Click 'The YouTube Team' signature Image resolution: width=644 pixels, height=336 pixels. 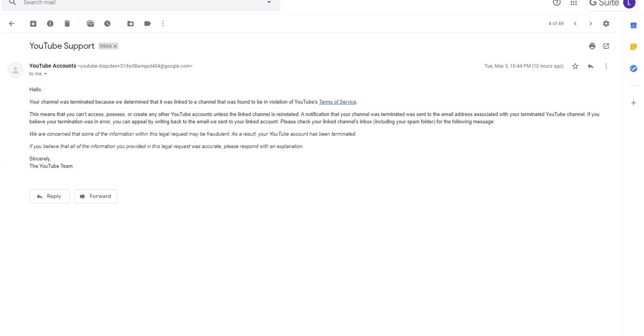point(51,166)
